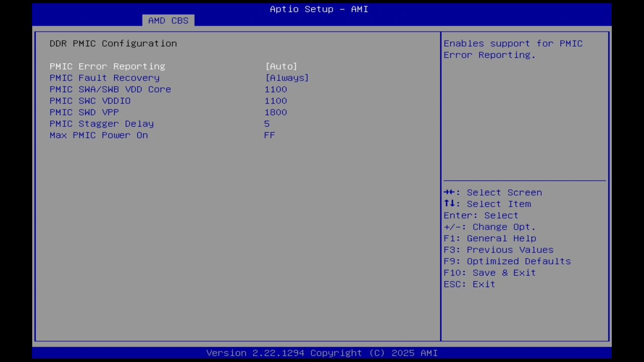
Task: Change the [Always] value for PMIC Fault Recovery
Action: click(x=287, y=77)
